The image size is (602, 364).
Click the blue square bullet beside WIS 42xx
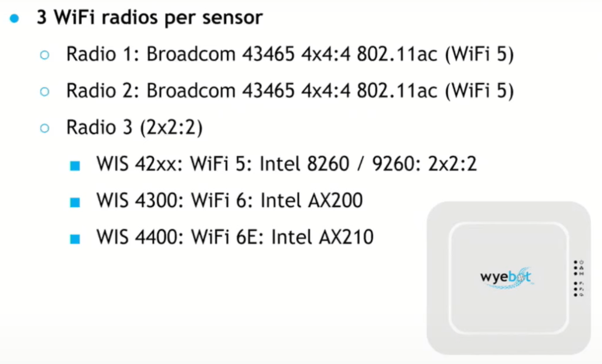75,165
